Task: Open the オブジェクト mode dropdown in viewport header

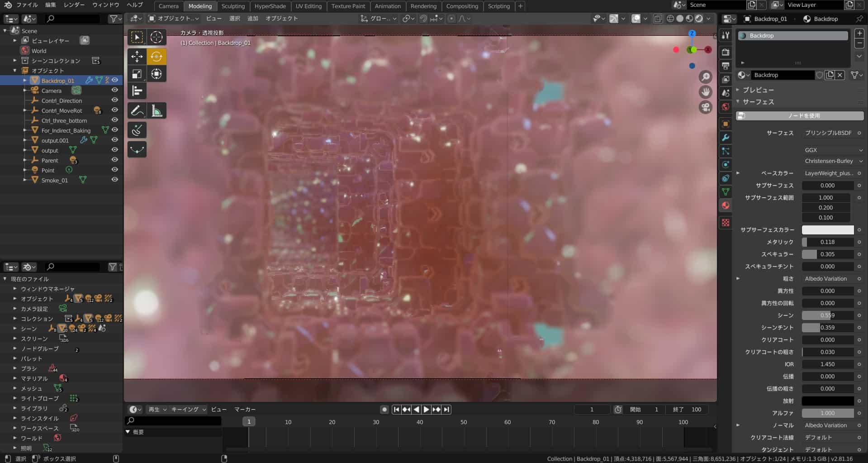Action: click(x=174, y=19)
